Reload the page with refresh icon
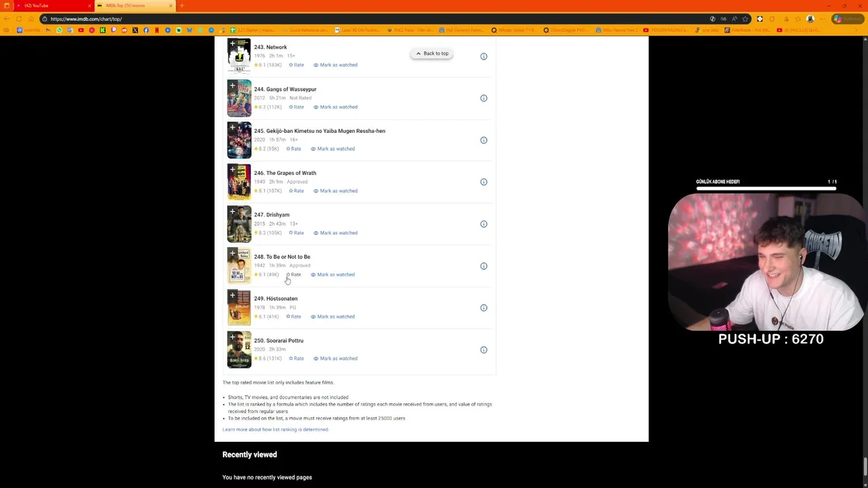Image resolution: width=868 pixels, height=488 pixels. pos(19,19)
